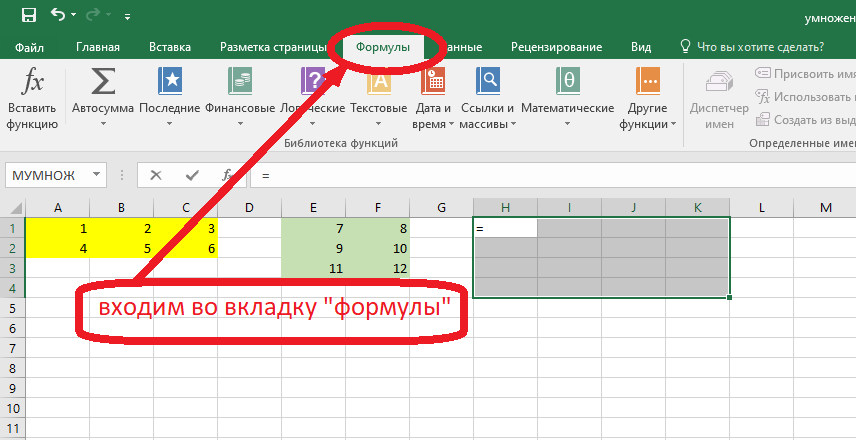Click the Последние star book icon
This screenshot has height=440, width=856.
pyautogui.click(x=170, y=82)
